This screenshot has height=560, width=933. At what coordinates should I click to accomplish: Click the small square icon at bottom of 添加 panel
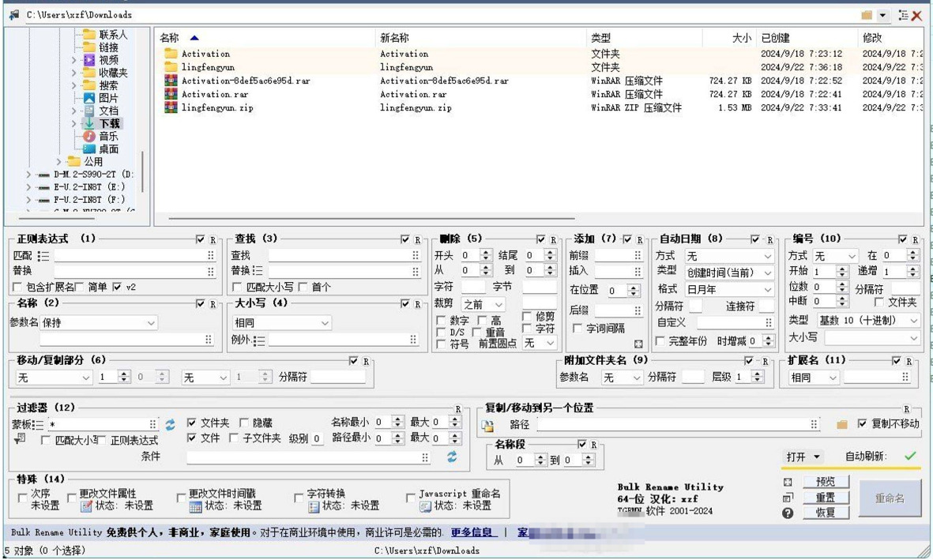click(x=638, y=344)
